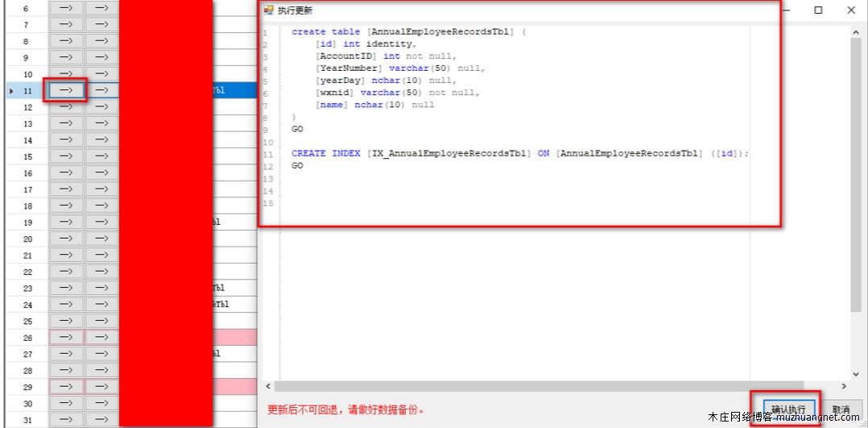Click first arrow button in row 31

pyautogui.click(x=66, y=420)
